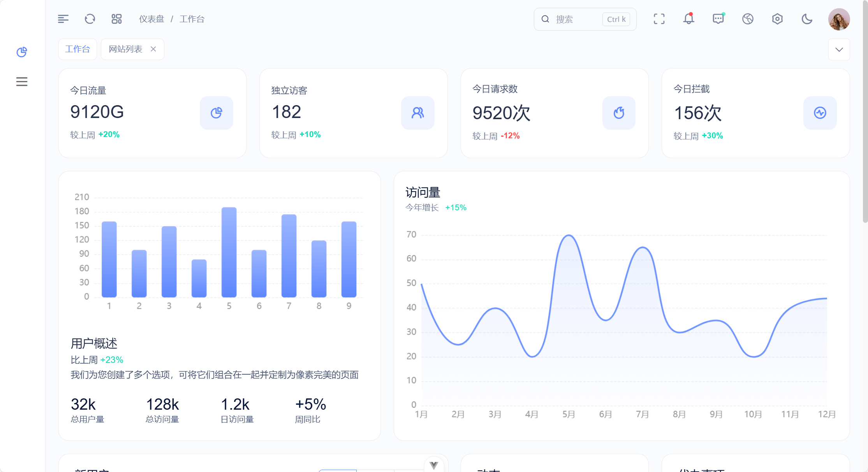Expand the tab options chevron dropdown

(x=839, y=49)
